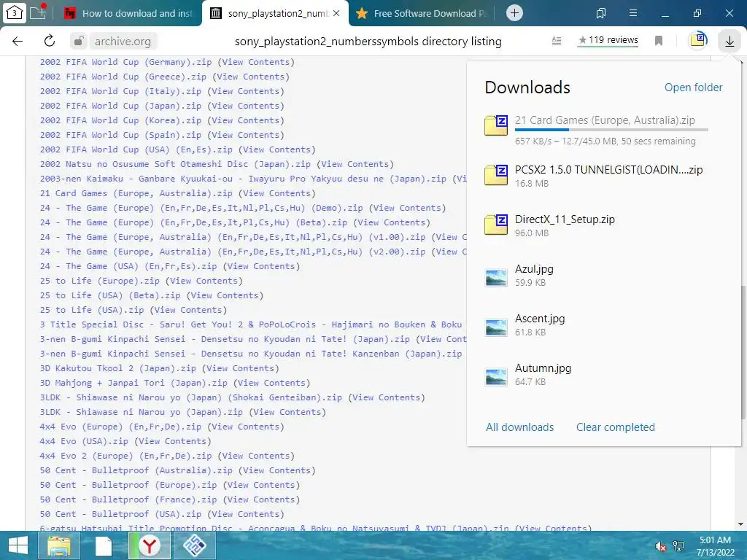Open the Windows Start menu
This screenshot has width=747, height=560.
(x=18, y=545)
